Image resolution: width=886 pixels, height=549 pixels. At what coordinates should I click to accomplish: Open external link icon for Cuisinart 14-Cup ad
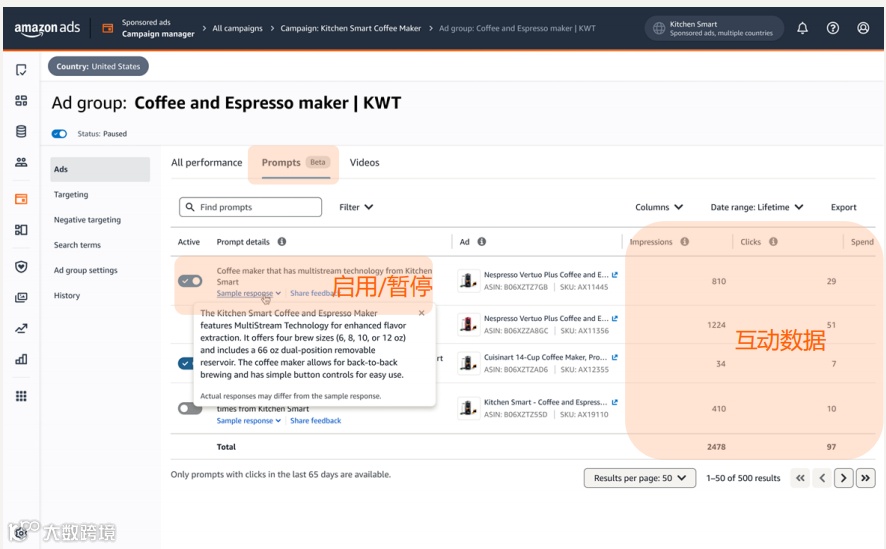615,358
